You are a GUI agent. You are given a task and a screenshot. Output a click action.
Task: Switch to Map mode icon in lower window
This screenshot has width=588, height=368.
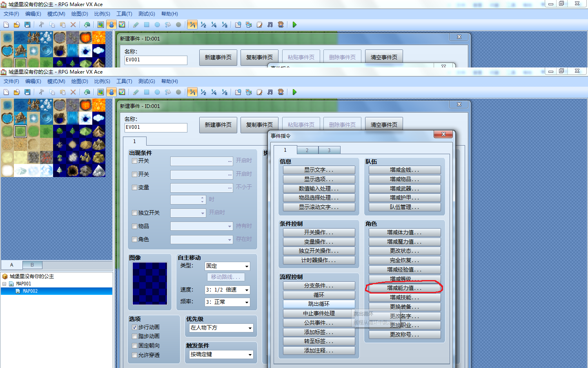coord(100,92)
